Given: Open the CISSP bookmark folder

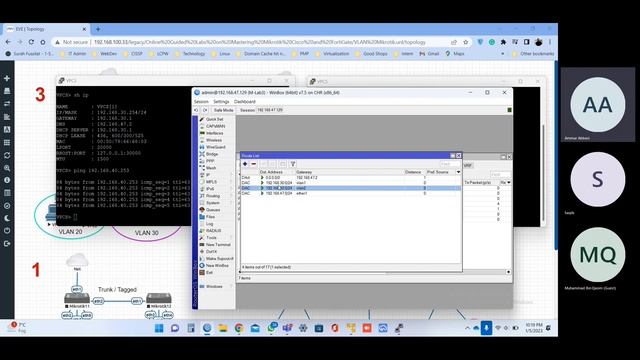Looking at the screenshot, I should point(133,53).
